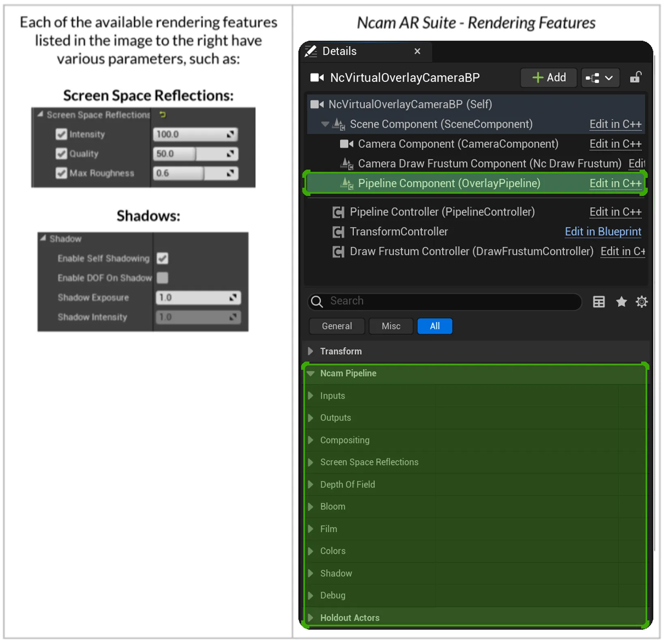The image size is (666, 644).
Task: Expand the Inputs category
Action: pyautogui.click(x=311, y=396)
